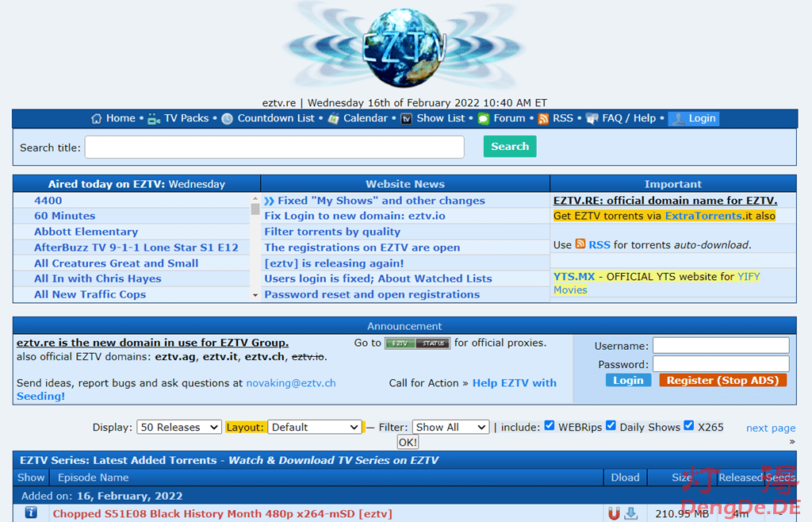Click the clock icon beside Countdown List
The image size is (812, 522).
pos(228,118)
